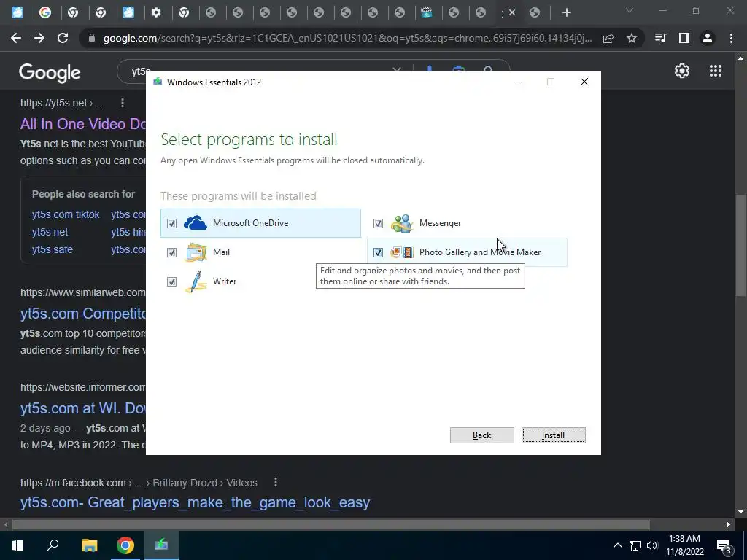Open options menu for yt5s.net result
Viewport: 747px width, 560px height.
(x=123, y=103)
